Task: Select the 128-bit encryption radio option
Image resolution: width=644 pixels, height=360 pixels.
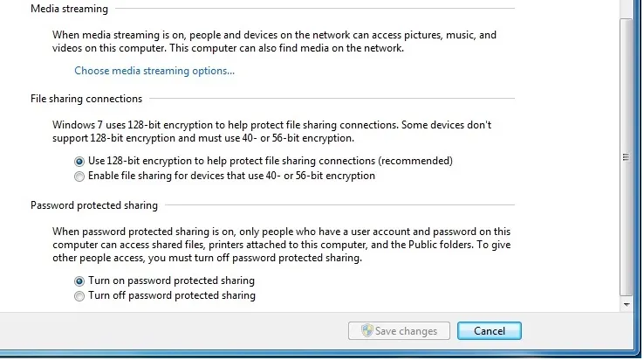Action: [80, 161]
